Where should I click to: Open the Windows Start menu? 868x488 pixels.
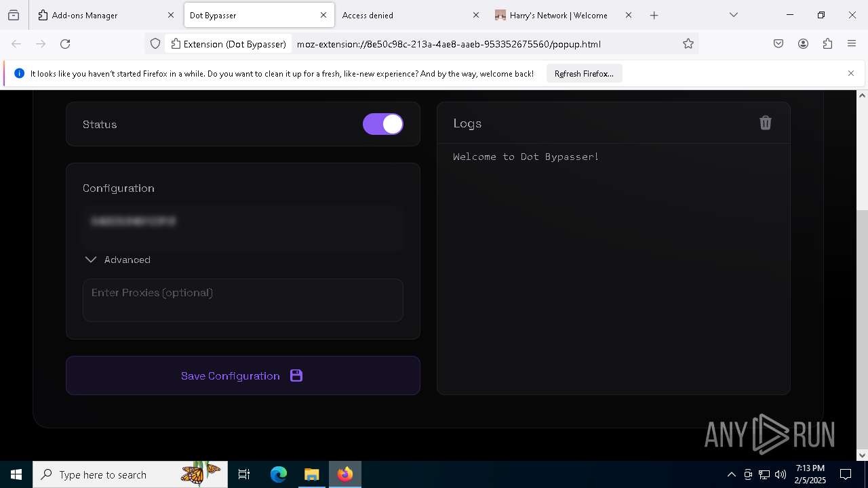point(16,474)
